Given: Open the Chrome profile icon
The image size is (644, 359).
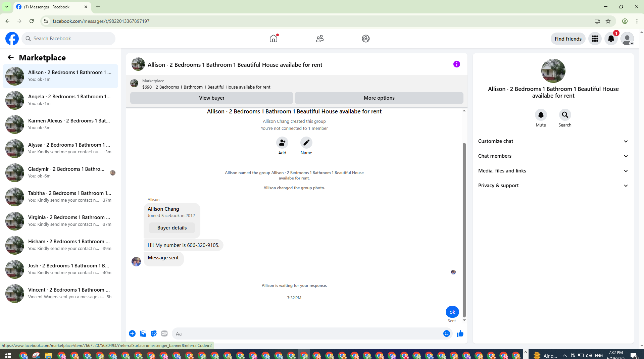Looking at the screenshot, I should tap(625, 21).
